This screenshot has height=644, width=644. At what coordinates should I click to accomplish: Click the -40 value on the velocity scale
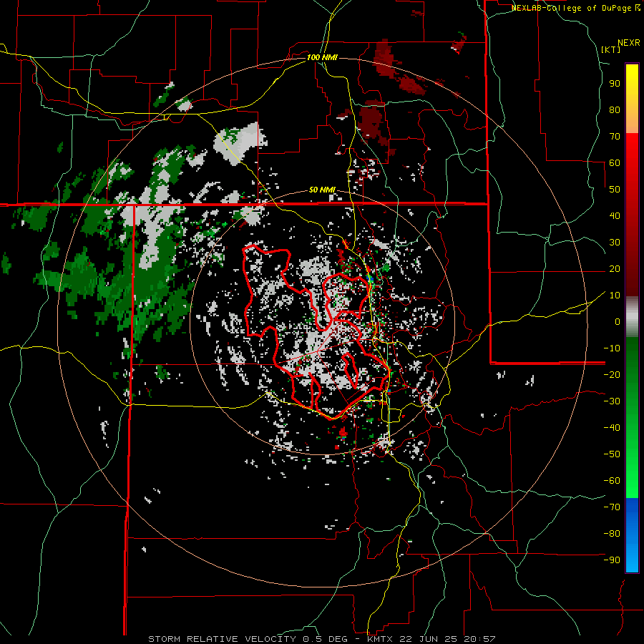click(x=612, y=428)
